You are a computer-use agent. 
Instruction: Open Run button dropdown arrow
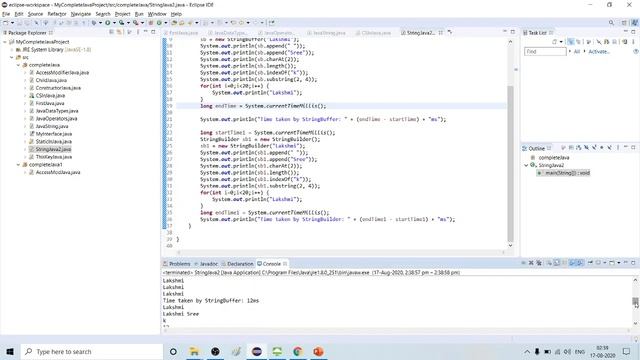click(114, 23)
